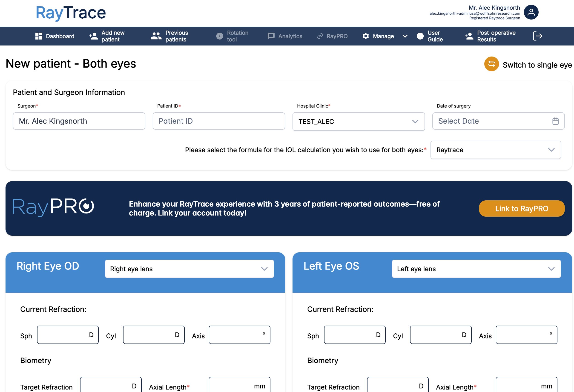Click the Switch to single eye toggle
This screenshot has height=392, width=574.
pyautogui.click(x=537, y=65)
